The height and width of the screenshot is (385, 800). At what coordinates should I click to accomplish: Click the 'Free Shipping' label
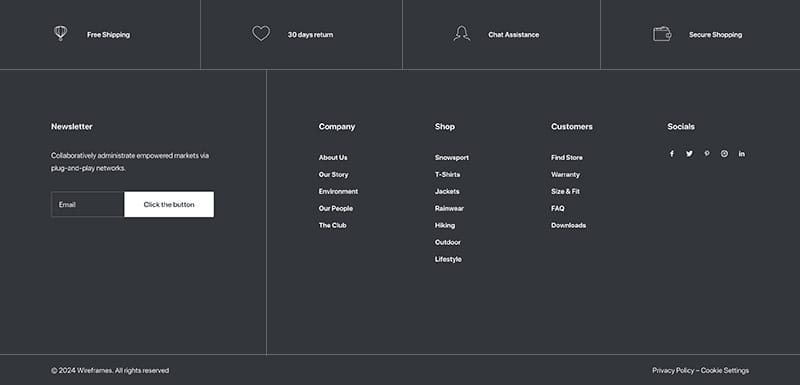point(108,35)
